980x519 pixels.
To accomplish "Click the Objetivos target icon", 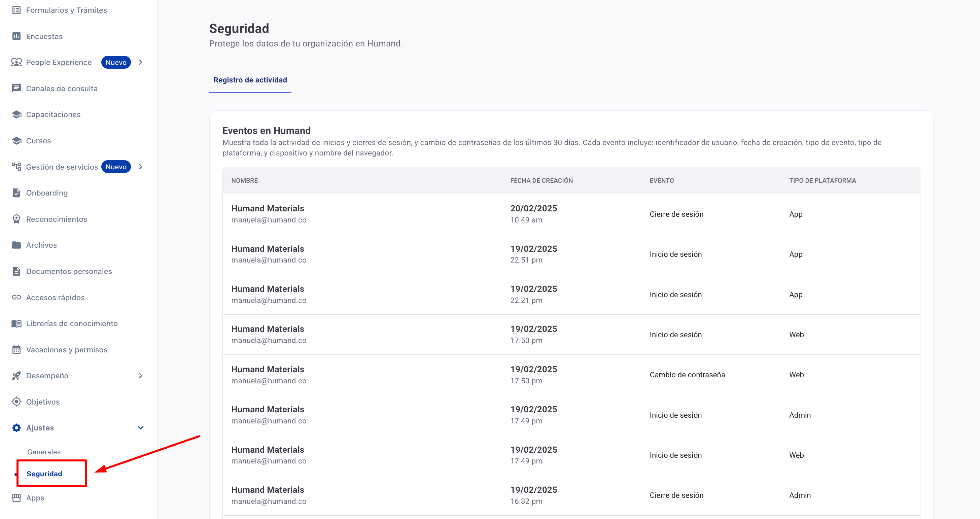I will click(x=16, y=402).
